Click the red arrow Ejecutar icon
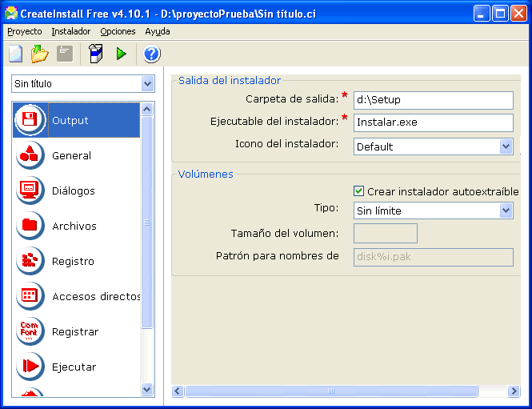The width and height of the screenshot is (532, 409). pos(30,367)
